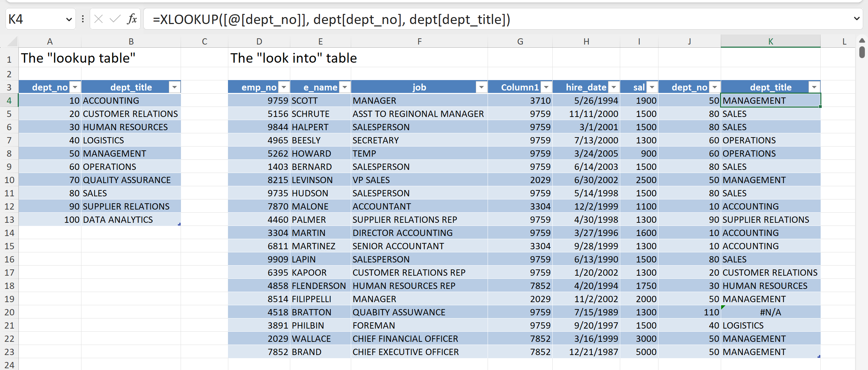Viewport: 868px width, 370px height.
Task: Click into the formula bar XLOOKUP text
Action: pos(331,19)
